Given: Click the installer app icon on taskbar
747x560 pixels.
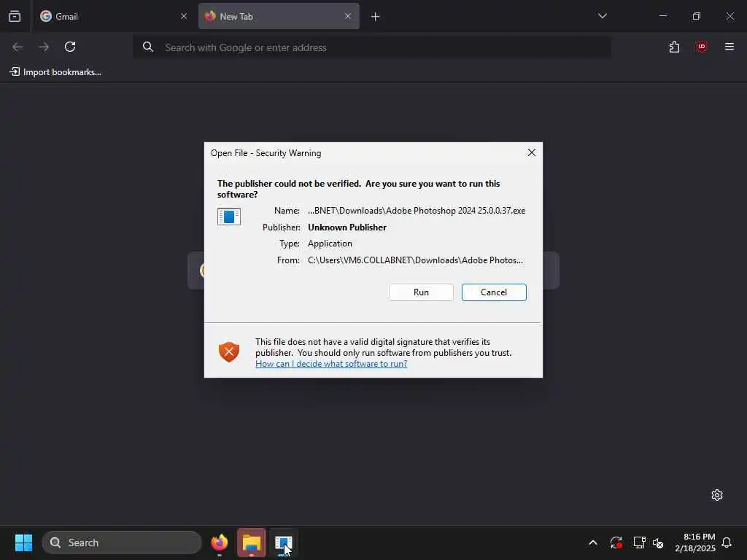Looking at the screenshot, I should 284,542.
